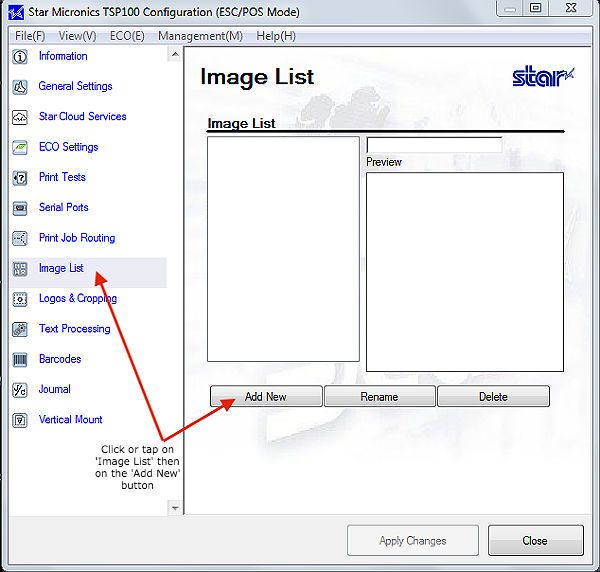This screenshot has height=572, width=600.
Task: Click the Vertical Mount icon
Action: coord(20,420)
